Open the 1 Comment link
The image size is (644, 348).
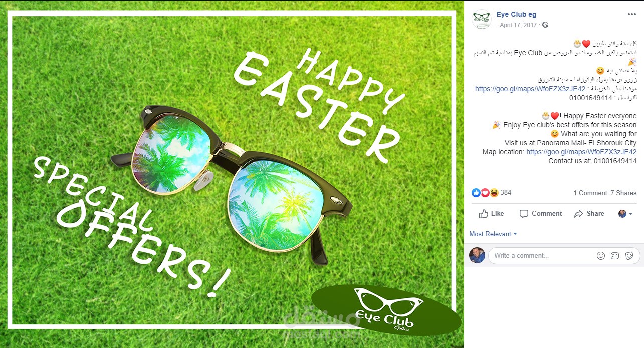click(590, 193)
